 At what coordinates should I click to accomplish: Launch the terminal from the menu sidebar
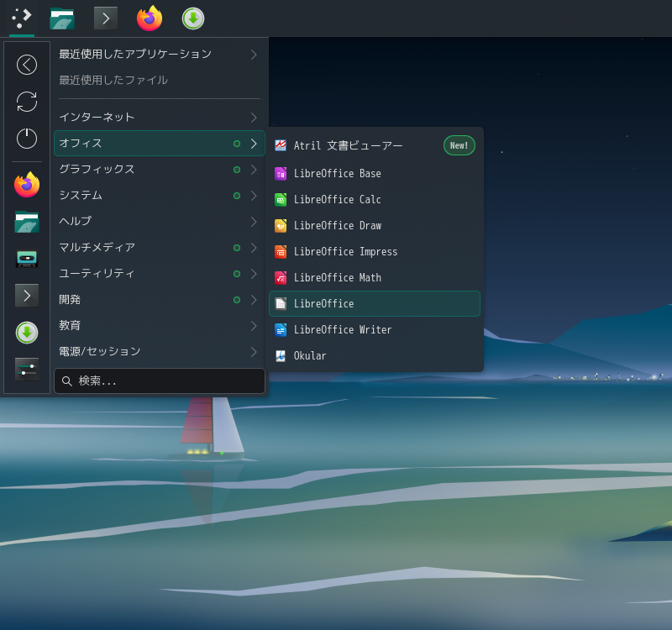click(27, 296)
